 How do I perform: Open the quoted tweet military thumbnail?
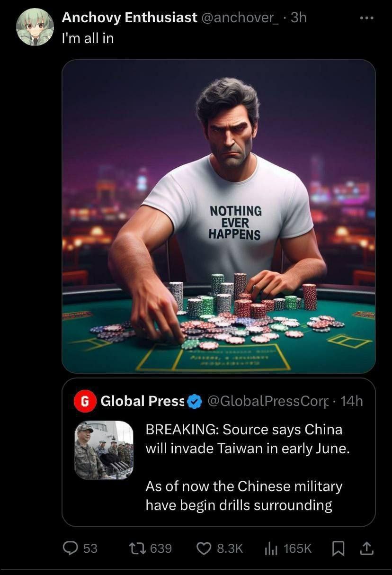pos(104,450)
